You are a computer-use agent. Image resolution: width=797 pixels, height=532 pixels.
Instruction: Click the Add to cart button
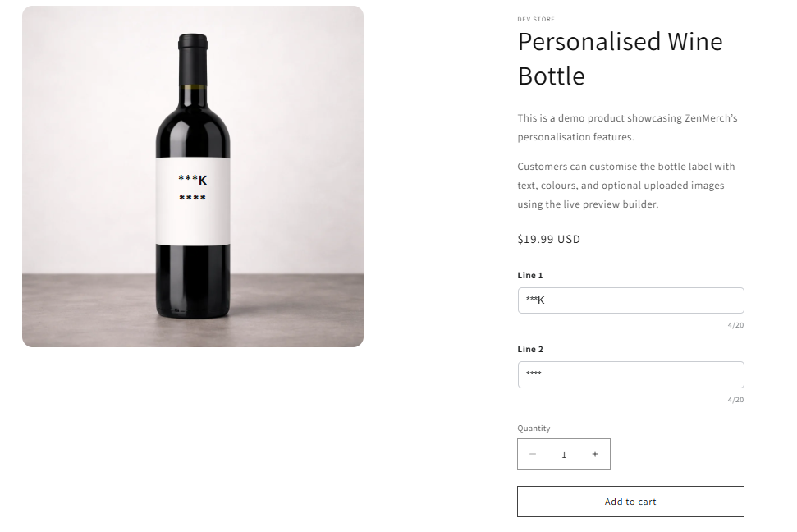(x=630, y=502)
